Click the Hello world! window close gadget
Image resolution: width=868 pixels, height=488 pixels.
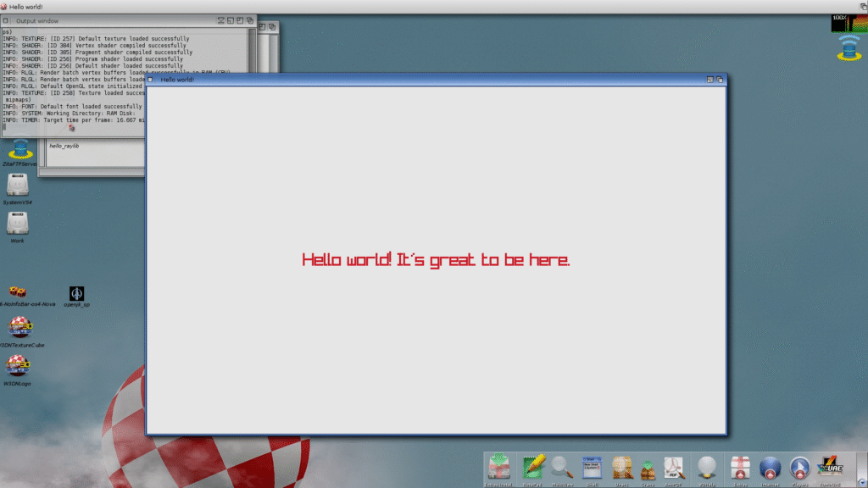tap(150, 80)
